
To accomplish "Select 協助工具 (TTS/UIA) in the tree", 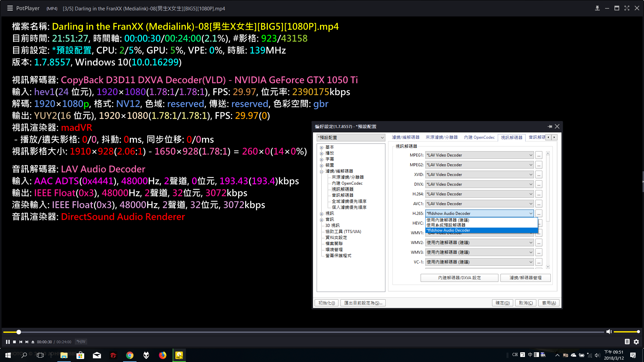I will click(343, 232).
